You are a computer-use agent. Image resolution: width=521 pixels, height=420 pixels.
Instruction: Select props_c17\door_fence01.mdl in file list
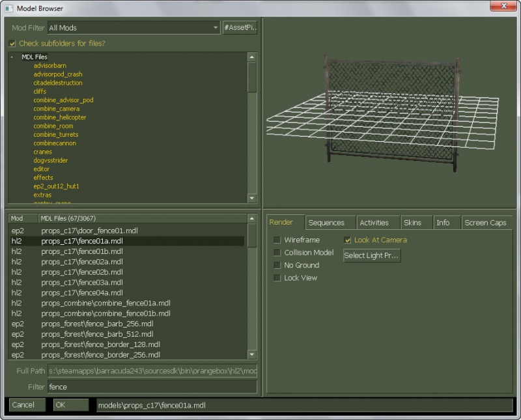pos(128,231)
